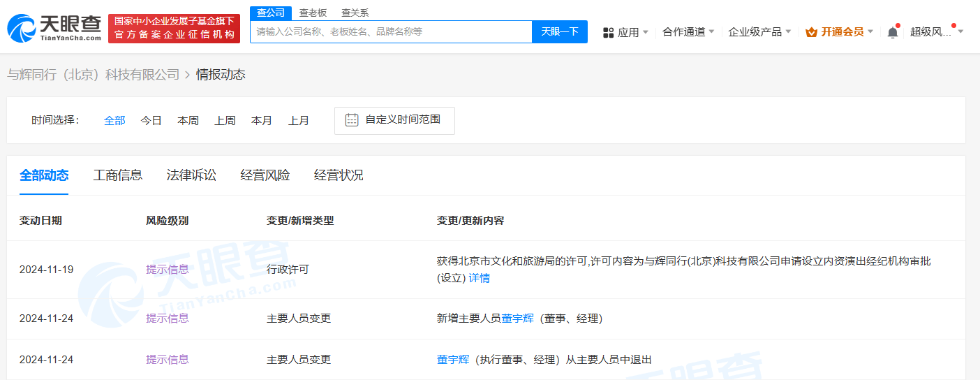Click the 开通会员 crown icon
This screenshot has width=980, height=380.
(811, 32)
